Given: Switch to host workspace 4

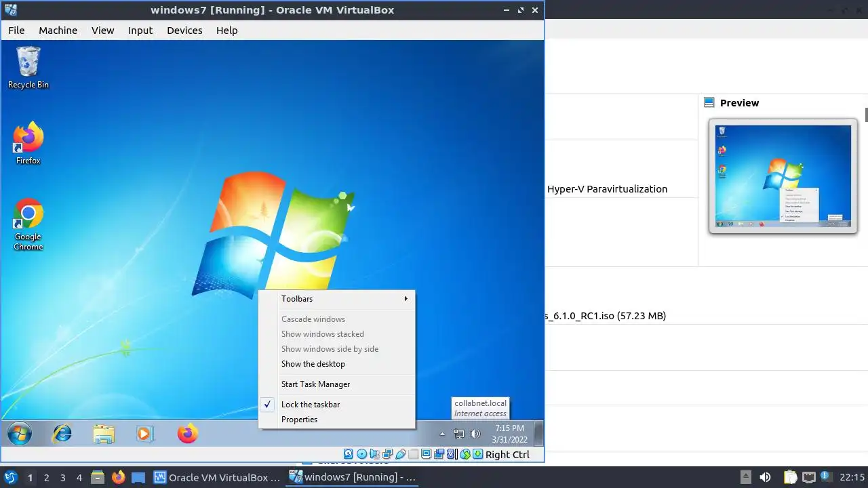Looking at the screenshot, I should tap(79, 478).
